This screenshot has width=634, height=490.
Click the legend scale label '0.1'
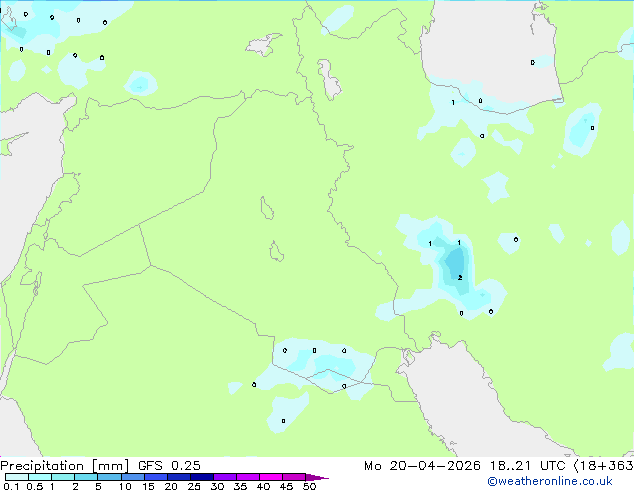pos(11,486)
